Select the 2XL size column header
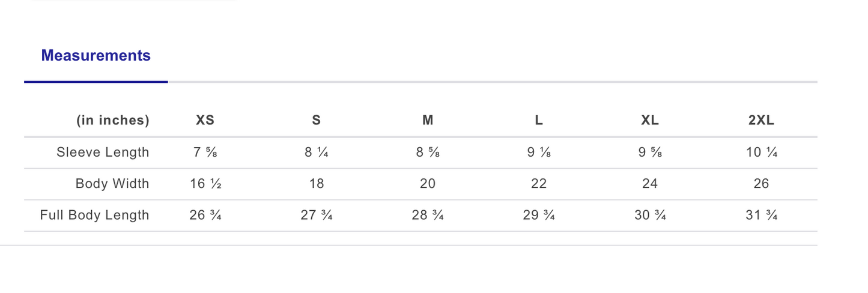868x293 pixels. pos(761,120)
